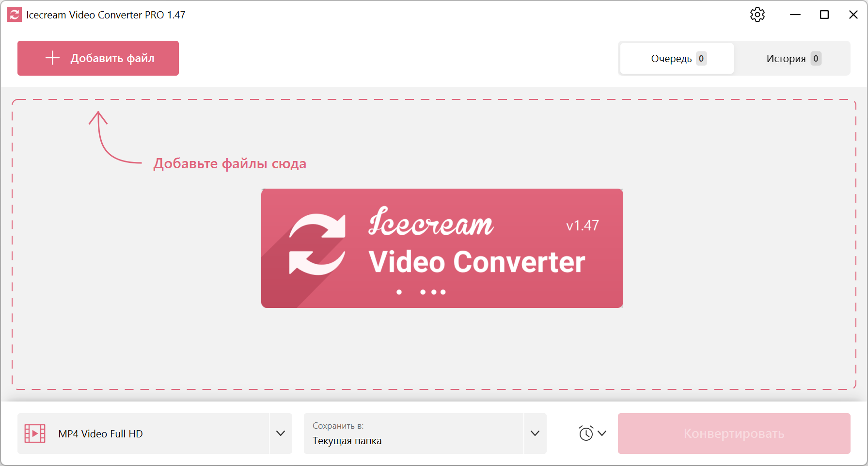Expand the MP4 Video Full HD format dropdown

(x=281, y=434)
